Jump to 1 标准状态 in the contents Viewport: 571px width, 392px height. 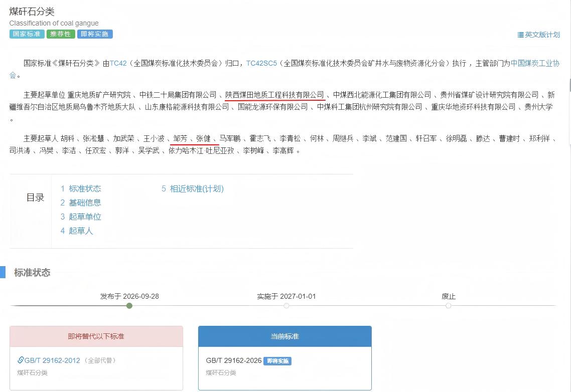(81, 188)
